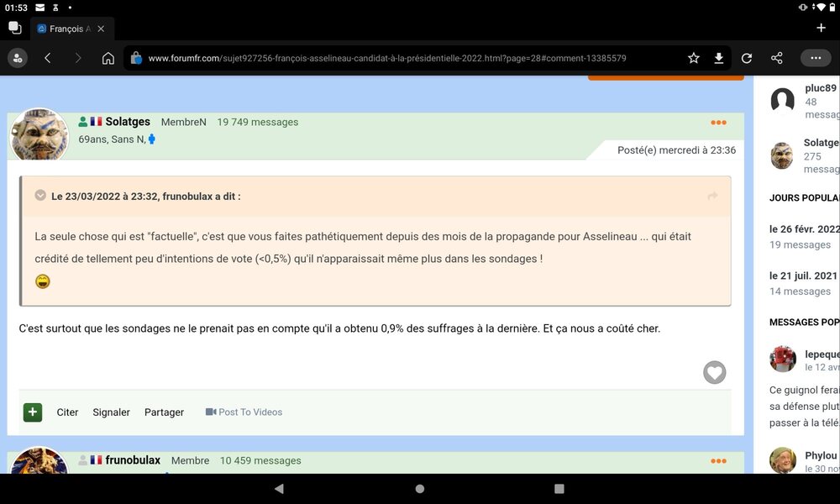Viewport: 840px width, 504px height.
Task: Select the home icon in browser toolbar
Action: click(x=108, y=58)
